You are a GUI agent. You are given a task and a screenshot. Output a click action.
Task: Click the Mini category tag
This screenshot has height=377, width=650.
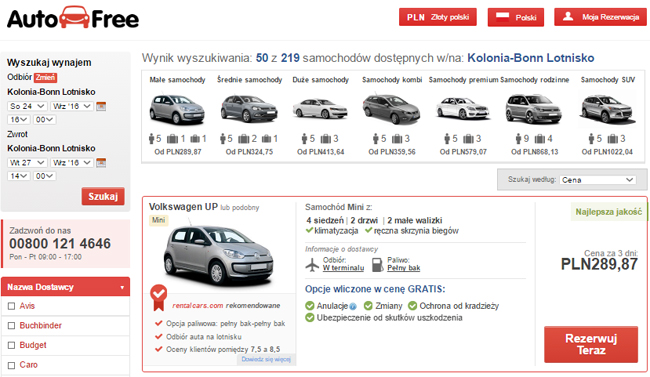coord(158,220)
